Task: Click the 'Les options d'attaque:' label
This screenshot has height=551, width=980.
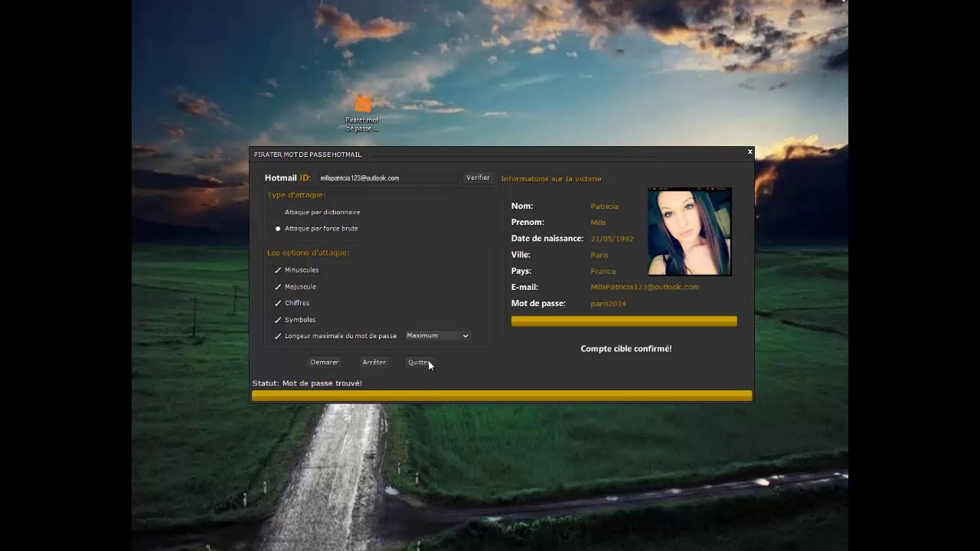Action: tap(309, 253)
